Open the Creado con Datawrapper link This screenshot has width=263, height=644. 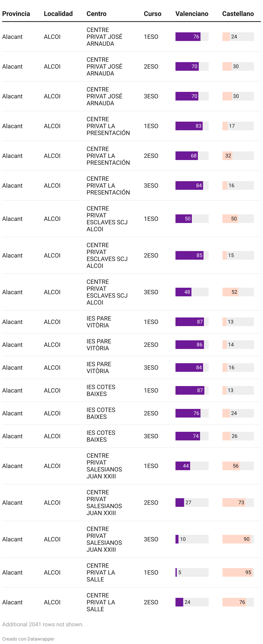[28, 639]
